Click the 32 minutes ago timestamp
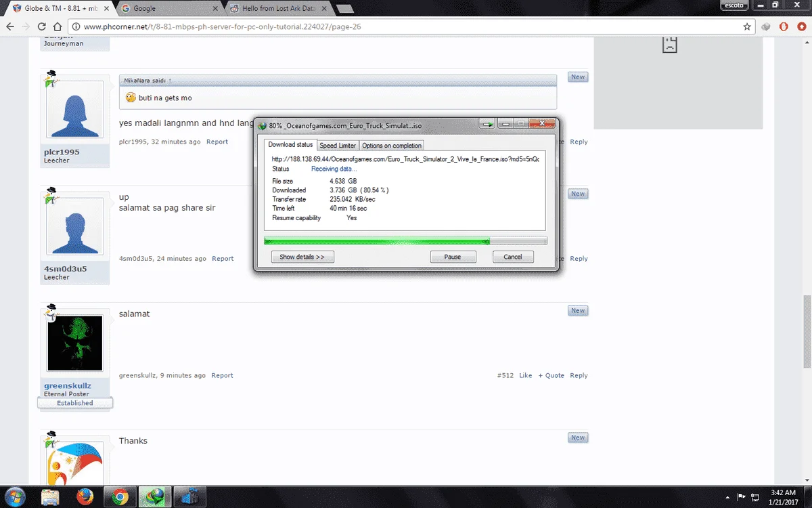This screenshot has width=812, height=508. [176, 142]
